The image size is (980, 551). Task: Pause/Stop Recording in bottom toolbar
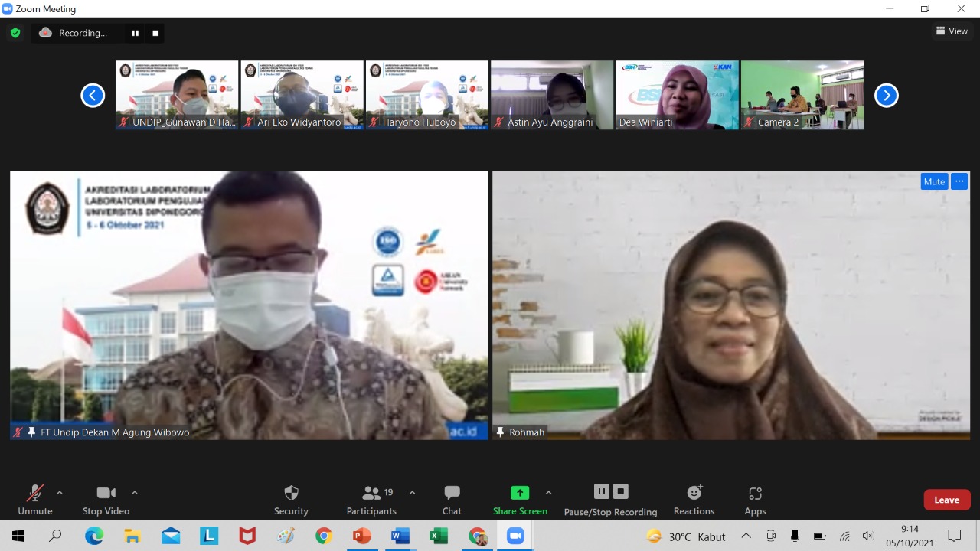point(610,499)
